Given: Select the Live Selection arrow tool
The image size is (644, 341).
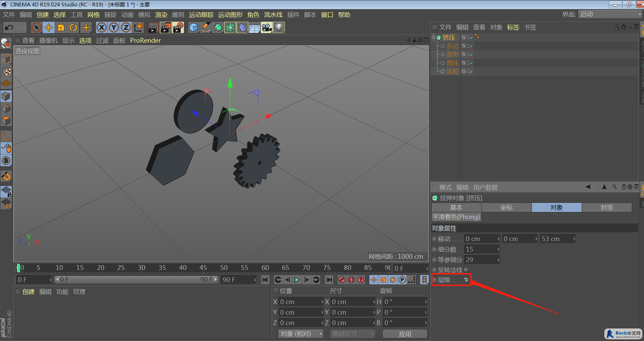Looking at the screenshot, I should 36,27.
